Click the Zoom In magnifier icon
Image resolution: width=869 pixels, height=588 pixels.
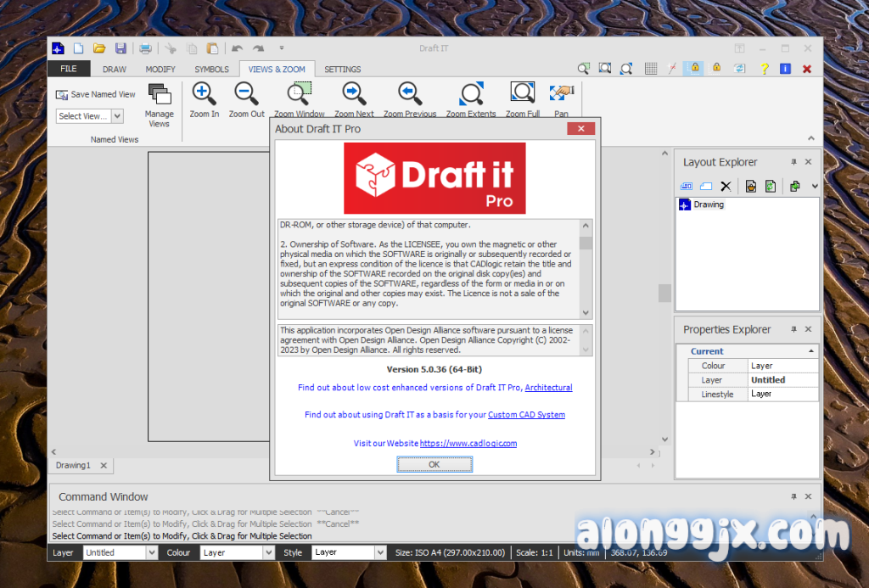pyautogui.click(x=204, y=93)
